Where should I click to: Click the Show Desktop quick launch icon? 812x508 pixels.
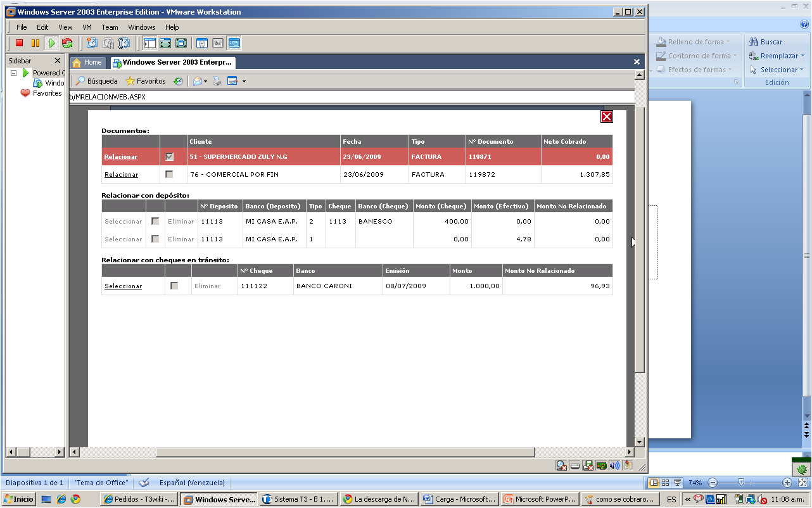coord(46,499)
